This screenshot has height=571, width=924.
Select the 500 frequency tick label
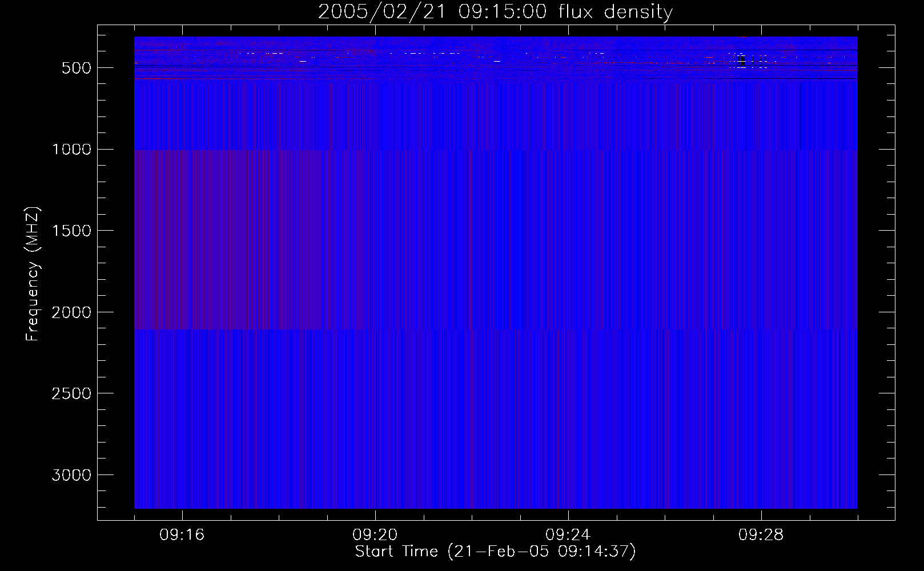[x=77, y=68]
